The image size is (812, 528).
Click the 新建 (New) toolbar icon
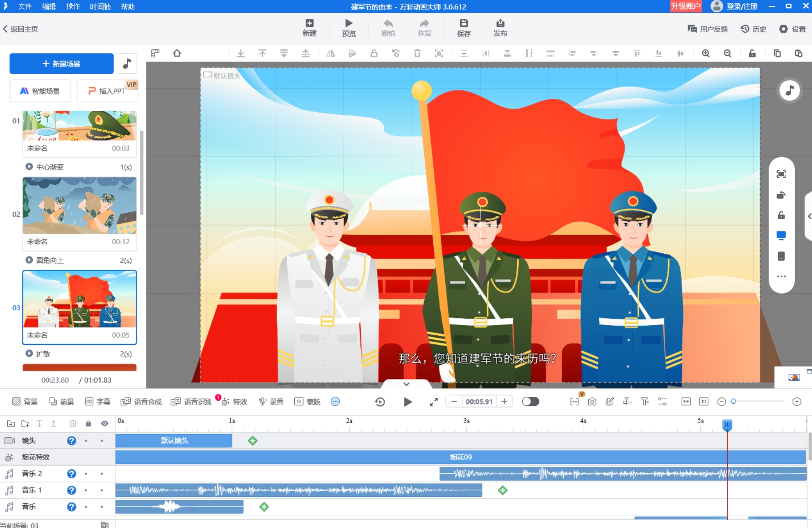(x=309, y=28)
